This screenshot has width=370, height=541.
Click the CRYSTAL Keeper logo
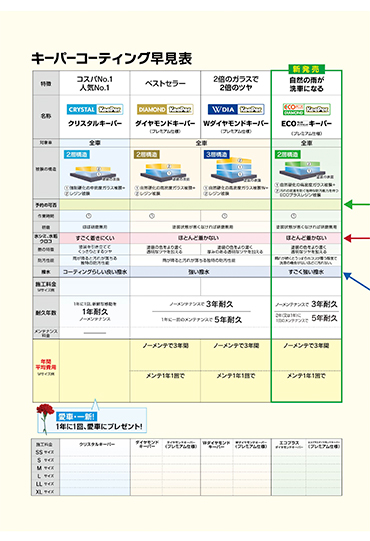[95, 109]
